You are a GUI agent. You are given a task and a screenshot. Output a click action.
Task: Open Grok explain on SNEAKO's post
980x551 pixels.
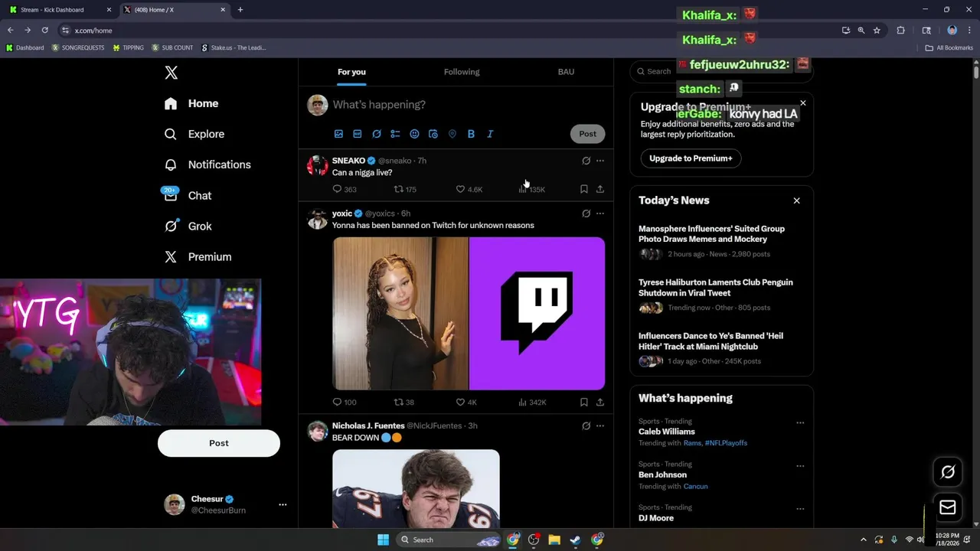586,161
